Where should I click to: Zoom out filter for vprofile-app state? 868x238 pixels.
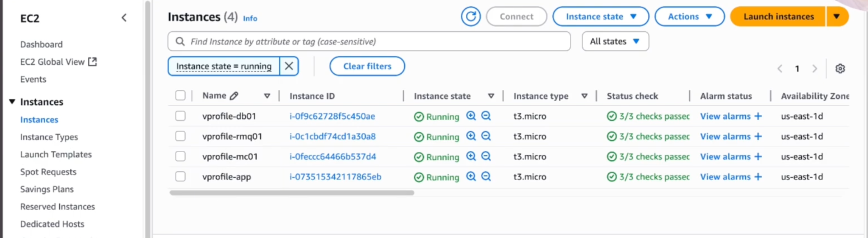tap(486, 177)
